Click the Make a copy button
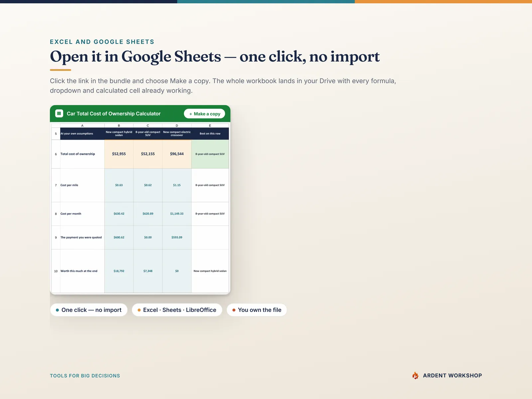Image resolution: width=532 pixels, height=399 pixels. 204,114
